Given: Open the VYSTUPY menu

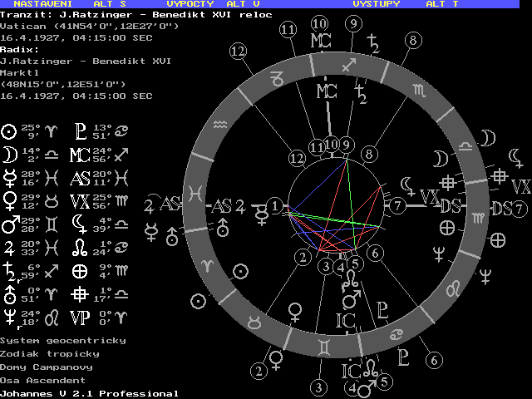Looking at the screenshot, I should [377, 4].
